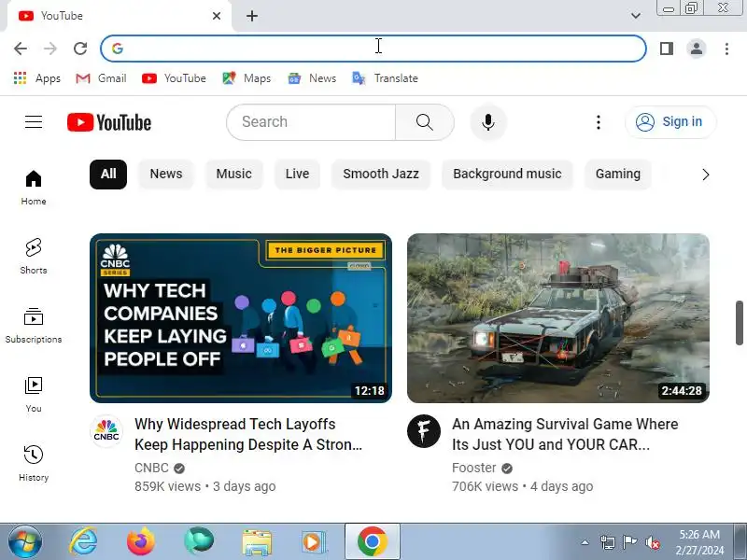Open the network tray icon

coord(608,542)
